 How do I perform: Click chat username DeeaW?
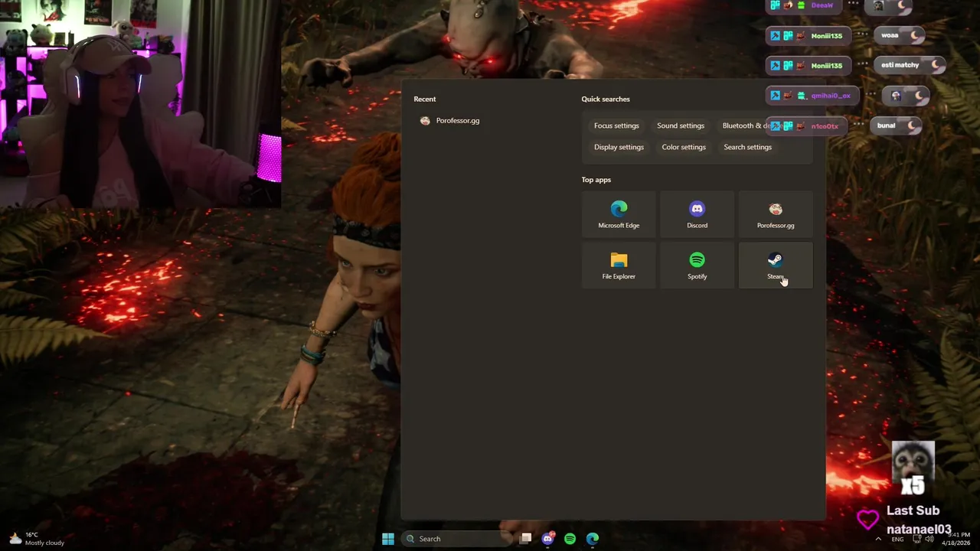pyautogui.click(x=822, y=5)
